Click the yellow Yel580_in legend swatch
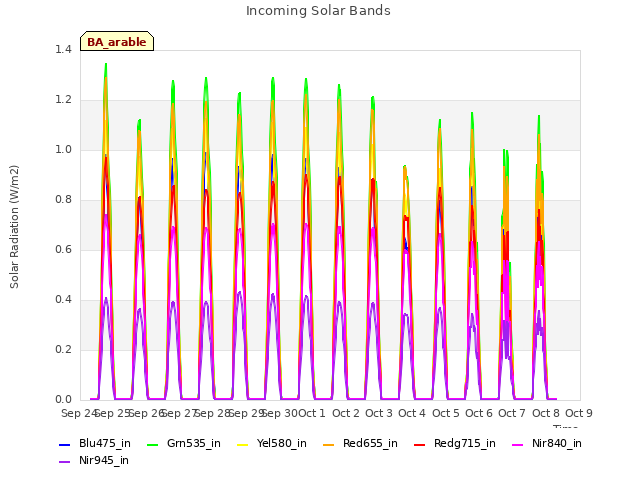Viewport: 640px width, 480px height. (242, 444)
